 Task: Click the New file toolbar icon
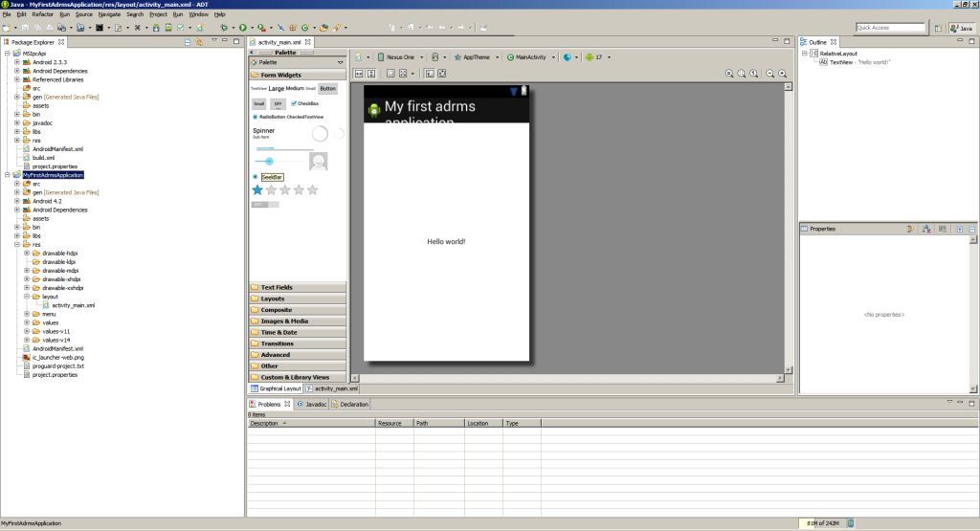click(7, 28)
